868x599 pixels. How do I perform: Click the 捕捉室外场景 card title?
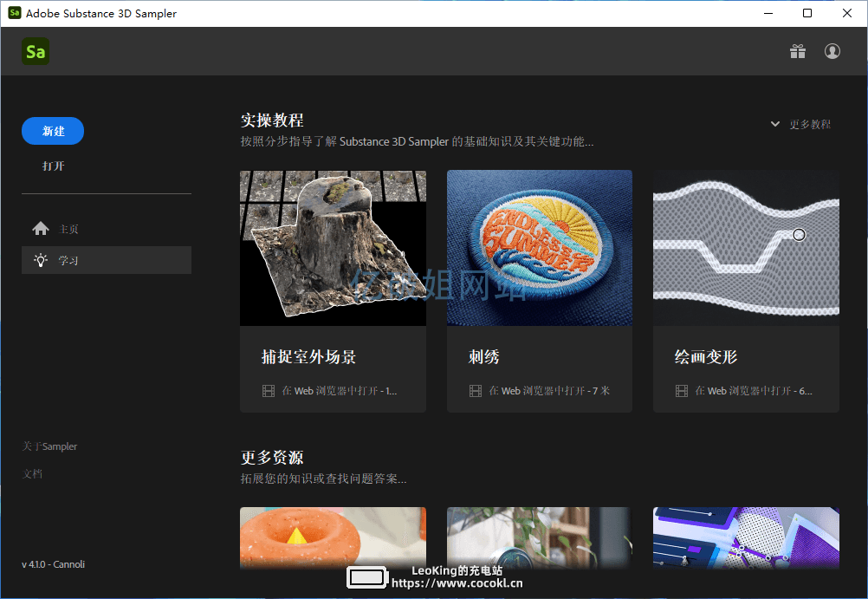(308, 357)
